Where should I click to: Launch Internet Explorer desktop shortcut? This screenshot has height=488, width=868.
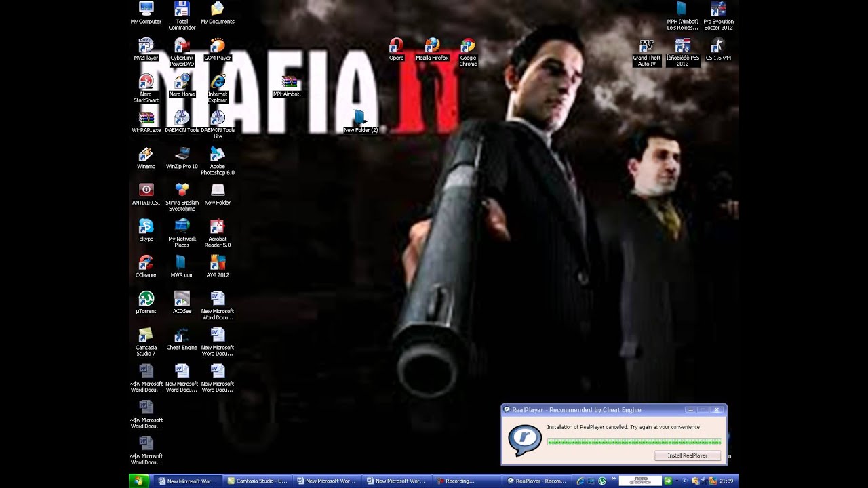218,88
